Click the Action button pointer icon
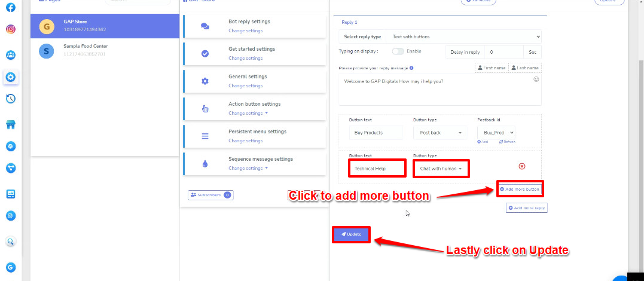The height and width of the screenshot is (281, 644). click(205, 109)
